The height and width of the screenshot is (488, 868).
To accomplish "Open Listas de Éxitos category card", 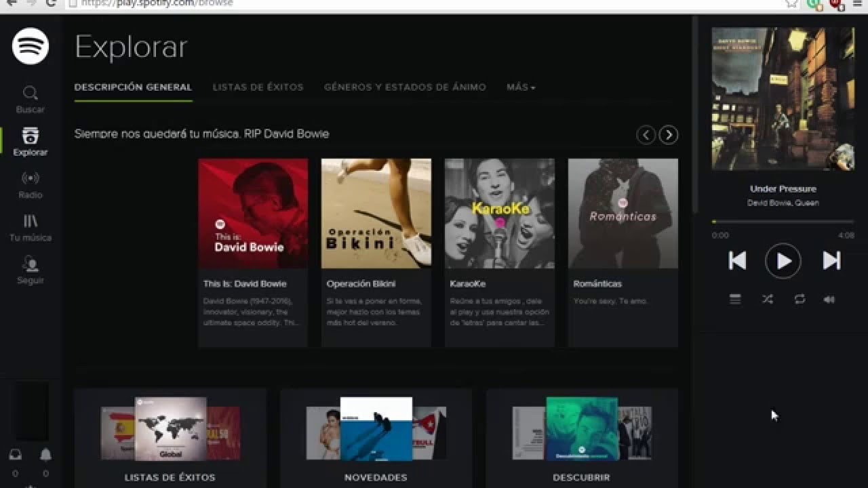I will 170,438.
